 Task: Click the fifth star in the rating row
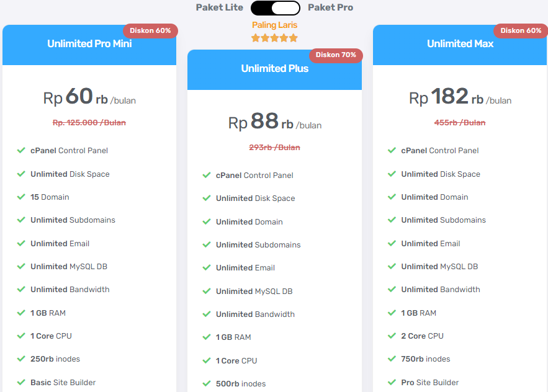point(294,38)
